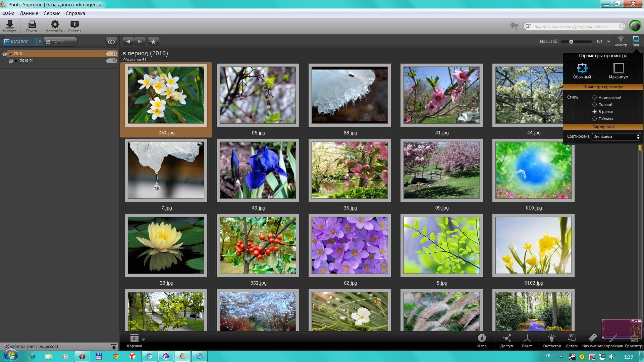Open the Фильтр (Filter) funnel icon
The width and height of the screenshot is (644, 362).
(621, 42)
